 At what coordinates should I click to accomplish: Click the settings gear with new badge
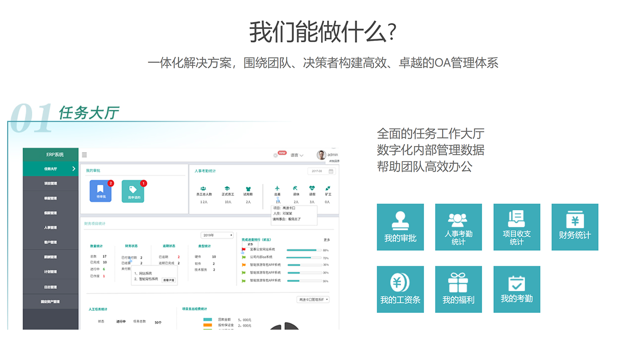click(276, 155)
